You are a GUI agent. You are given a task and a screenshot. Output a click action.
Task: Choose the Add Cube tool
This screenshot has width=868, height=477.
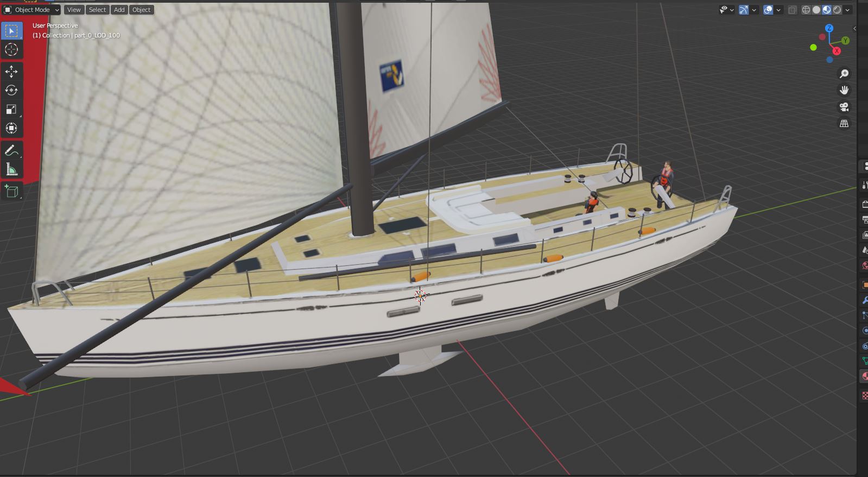pyautogui.click(x=11, y=192)
